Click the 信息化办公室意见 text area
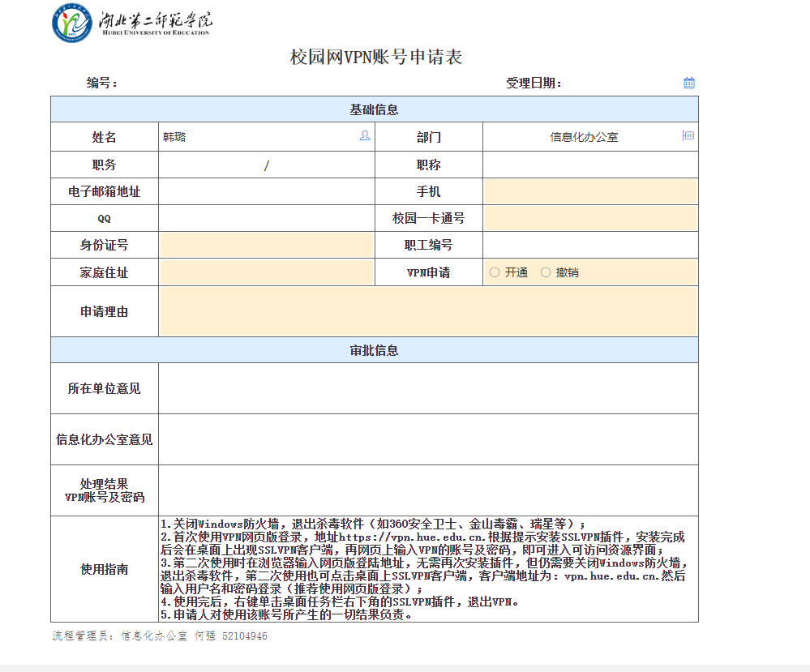 427,439
